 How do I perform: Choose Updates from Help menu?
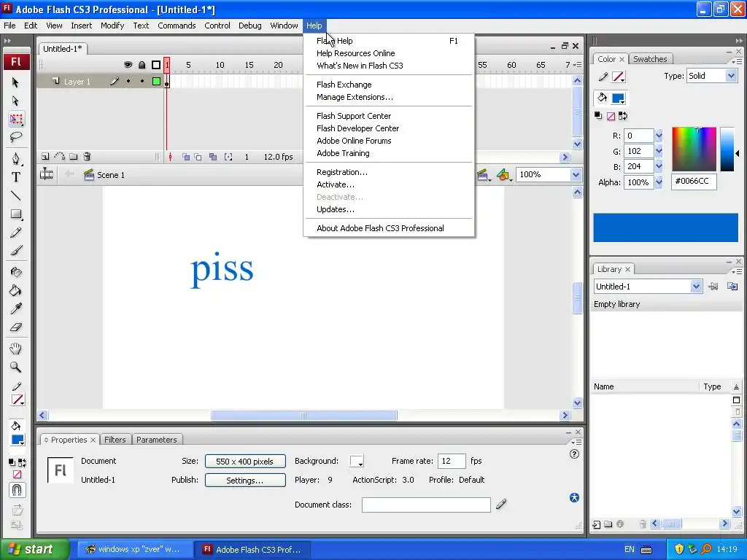(336, 209)
